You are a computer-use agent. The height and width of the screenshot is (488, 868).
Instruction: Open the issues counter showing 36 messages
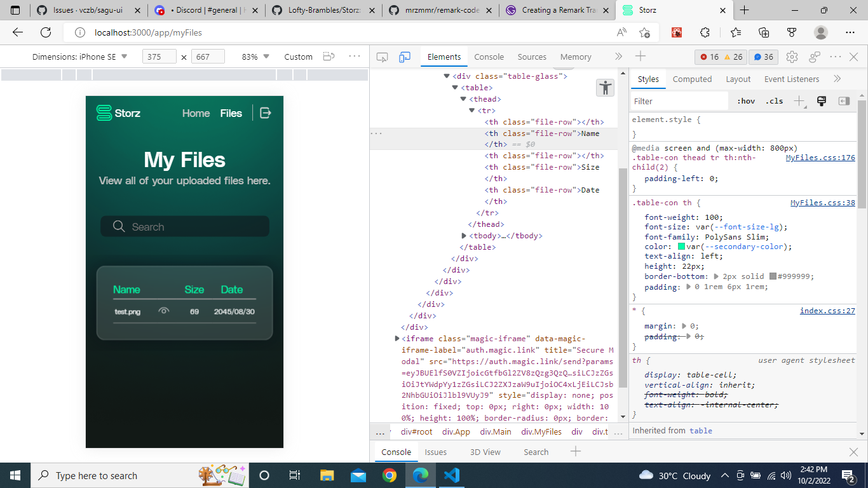pos(763,57)
